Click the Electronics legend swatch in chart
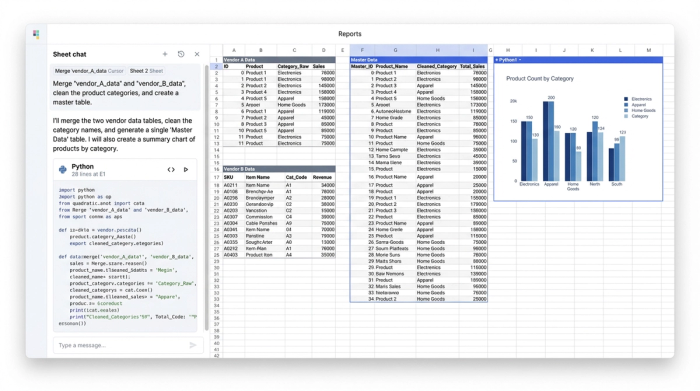Viewport: 700px width, 391px height. 626,99
